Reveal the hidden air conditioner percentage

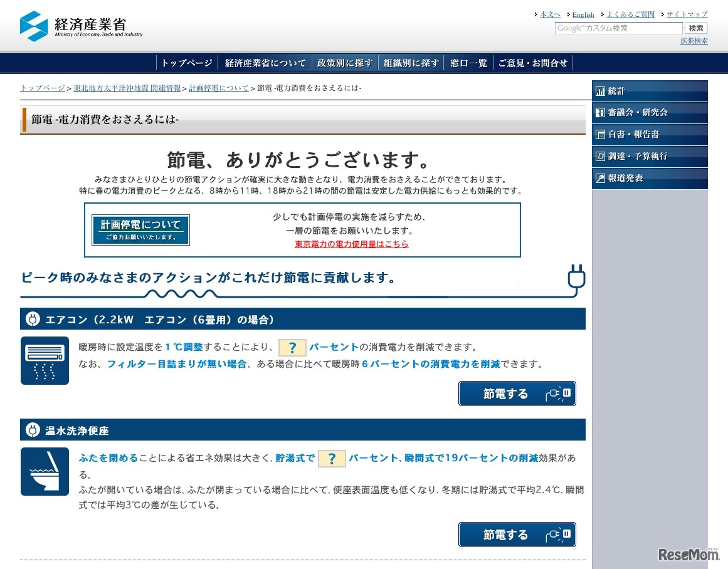pos(292,348)
